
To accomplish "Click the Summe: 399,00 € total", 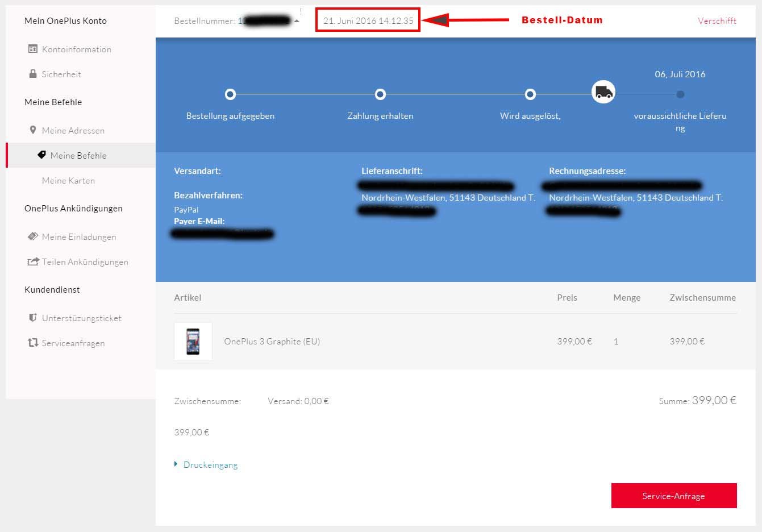I will pos(698,401).
